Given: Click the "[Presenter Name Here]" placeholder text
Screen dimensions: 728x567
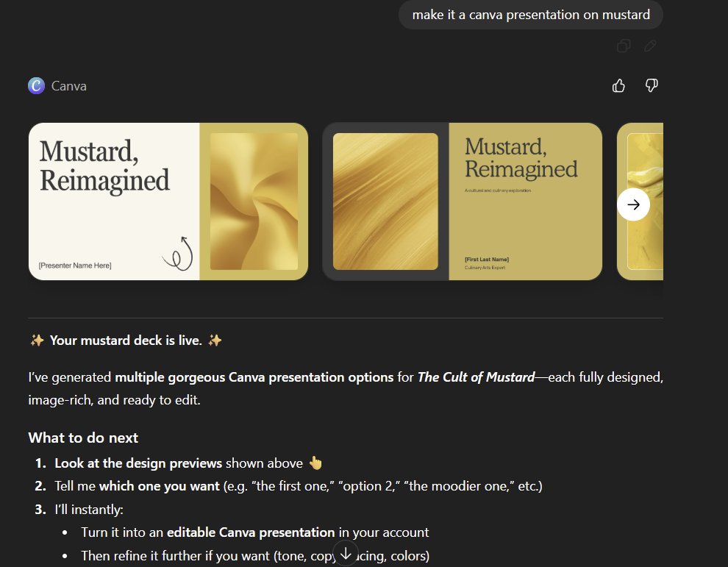Looking at the screenshot, I should click(75, 265).
